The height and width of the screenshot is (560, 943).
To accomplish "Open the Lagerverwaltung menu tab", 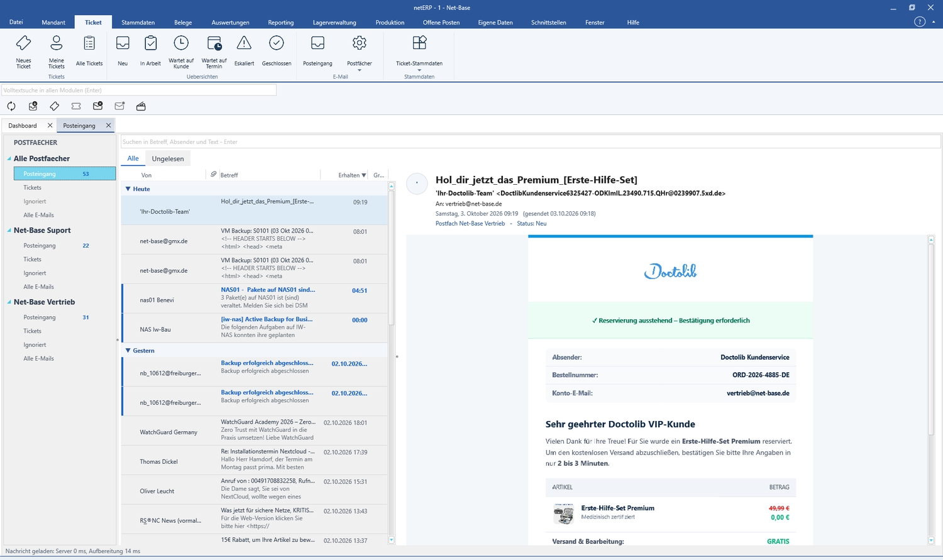I will [x=334, y=23].
